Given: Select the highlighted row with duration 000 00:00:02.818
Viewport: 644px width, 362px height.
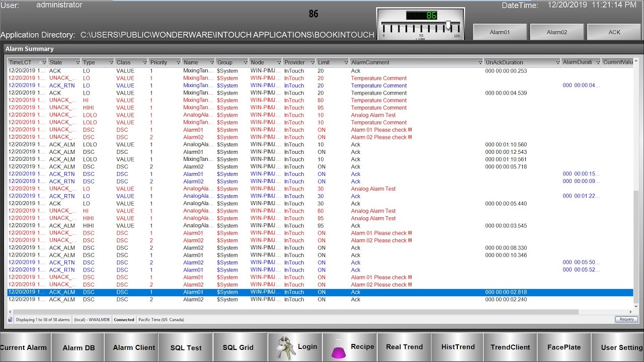Looking at the screenshot, I should pos(320,292).
